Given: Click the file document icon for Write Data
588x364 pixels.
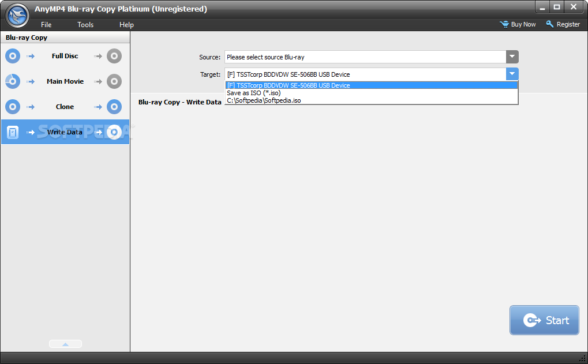Looking at the screenshot, I should [x=13, y=132].
